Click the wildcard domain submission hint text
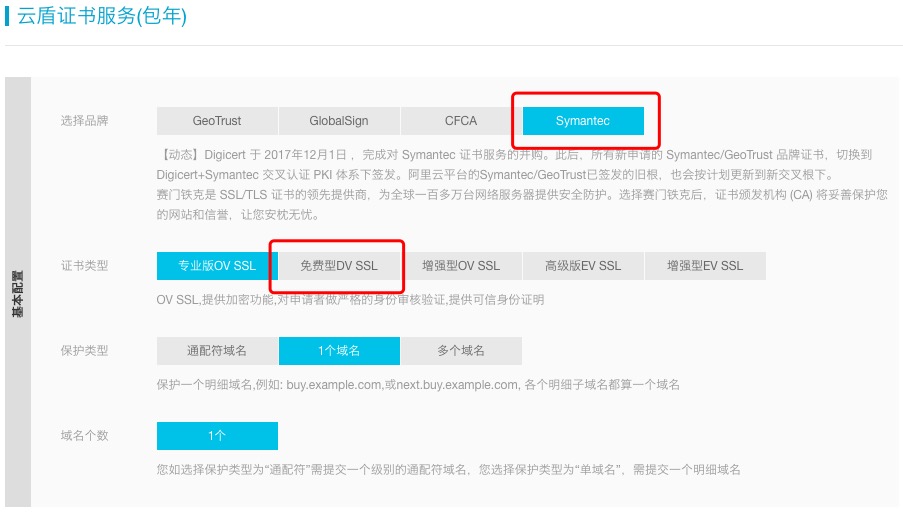 (448, 470)
